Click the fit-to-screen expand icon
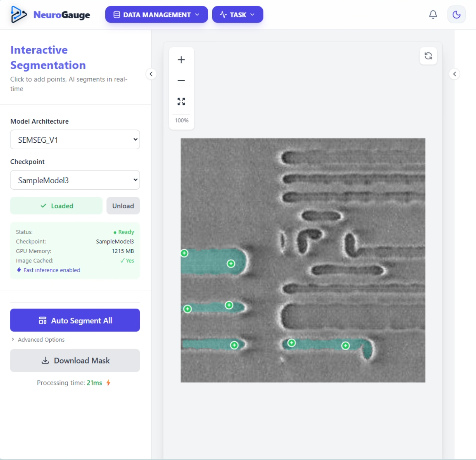The height and width of the screenshot is (460, 476). click(x=181, y=101)
